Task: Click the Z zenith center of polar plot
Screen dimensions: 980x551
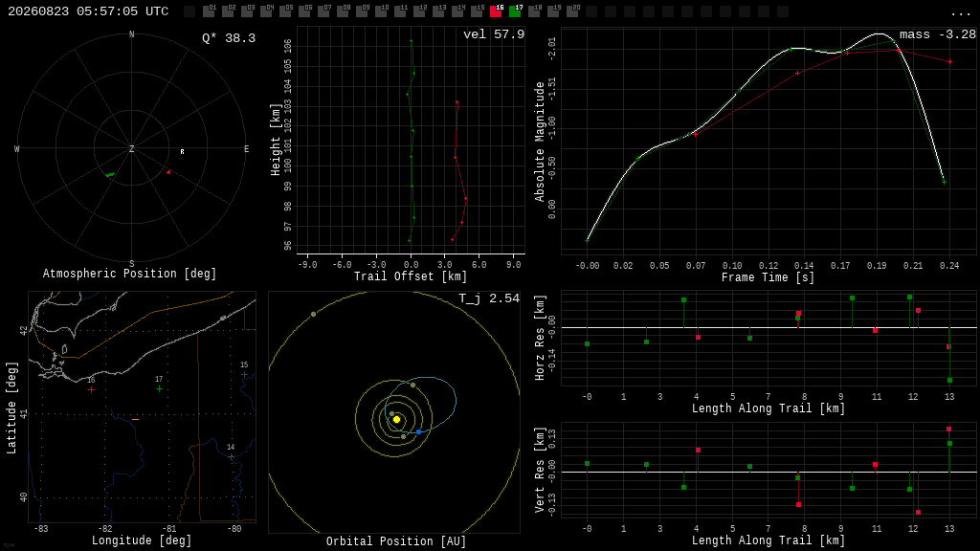Action: point(132,148)
